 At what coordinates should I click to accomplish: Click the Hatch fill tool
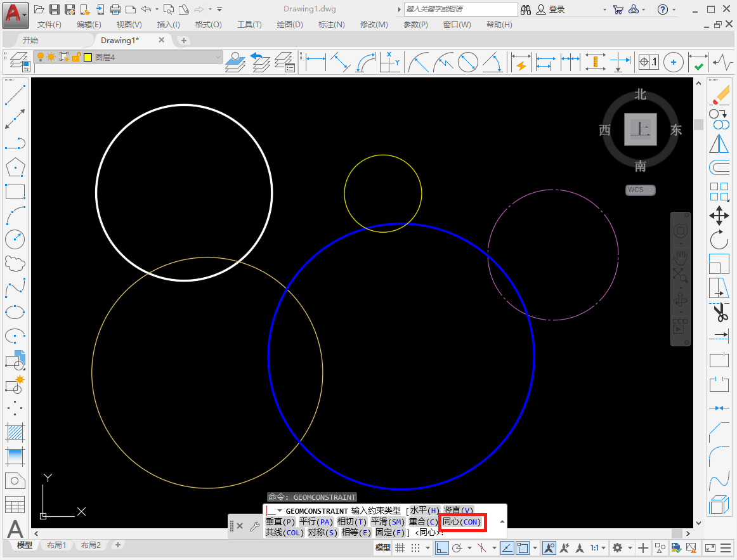pos(15,433)
